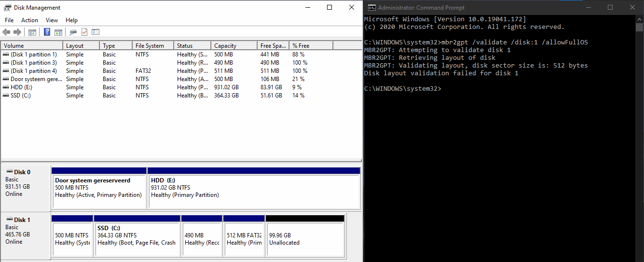Select the 500 MB NTFS partition on Disk 1
The height and width of the screenshot is (262, 644).
(x=72, y=236)
